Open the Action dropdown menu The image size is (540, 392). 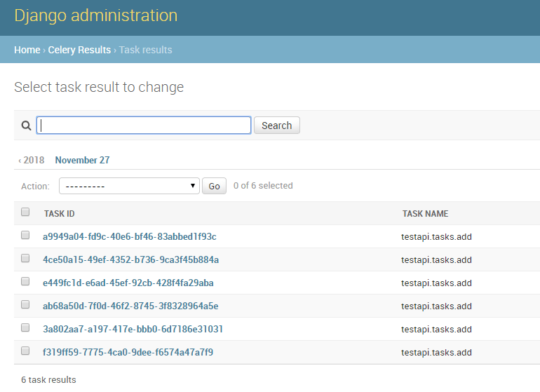[x=129, y=186]
